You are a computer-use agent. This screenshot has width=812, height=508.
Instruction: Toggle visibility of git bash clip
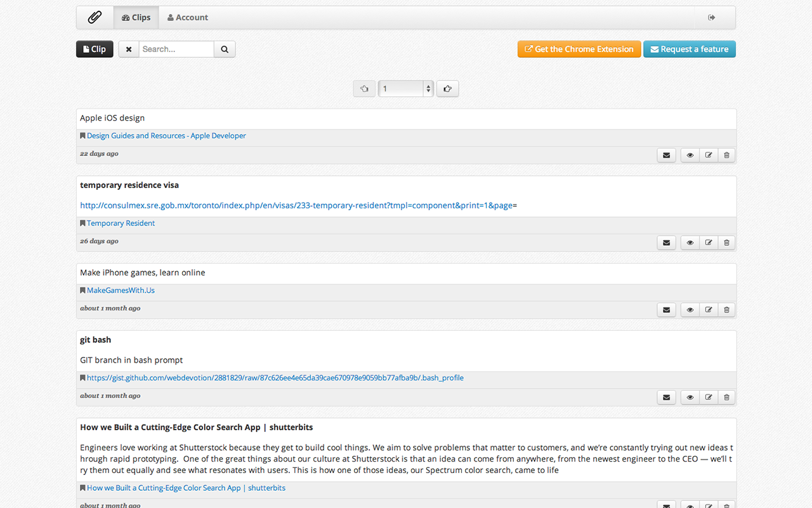690,398
